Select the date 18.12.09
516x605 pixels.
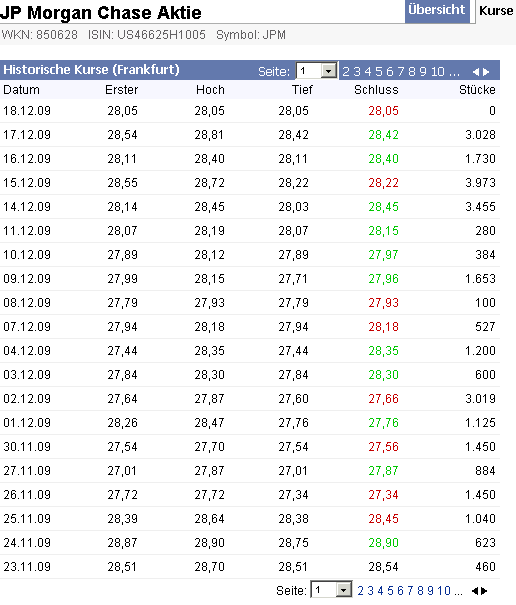(x=27, y=111)
